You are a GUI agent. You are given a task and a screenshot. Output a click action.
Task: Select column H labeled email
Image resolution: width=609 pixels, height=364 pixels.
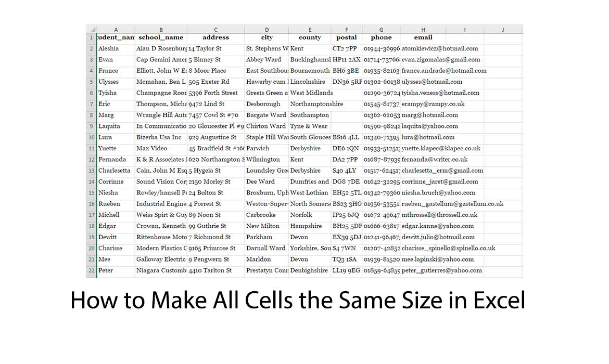click(x=423, y=29)
